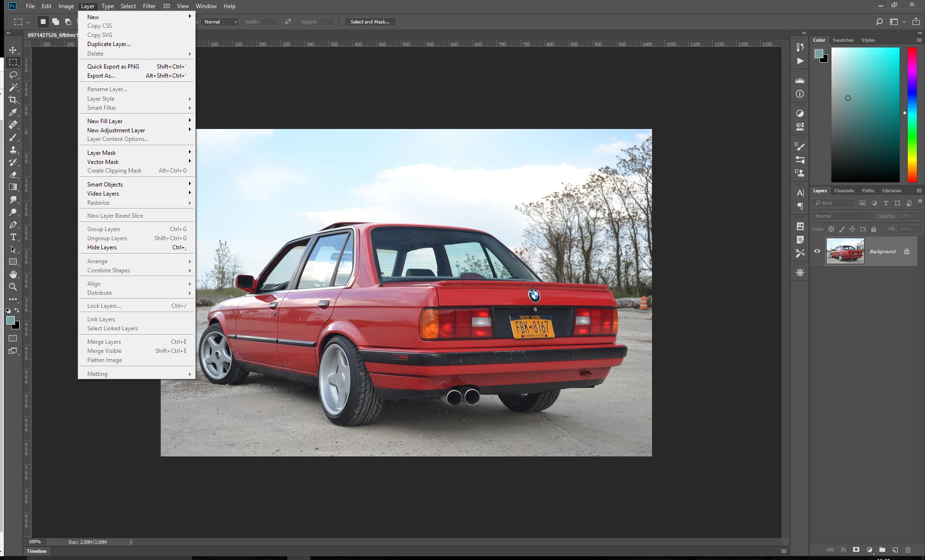Select the Lasso tool

tap(13, 75)
